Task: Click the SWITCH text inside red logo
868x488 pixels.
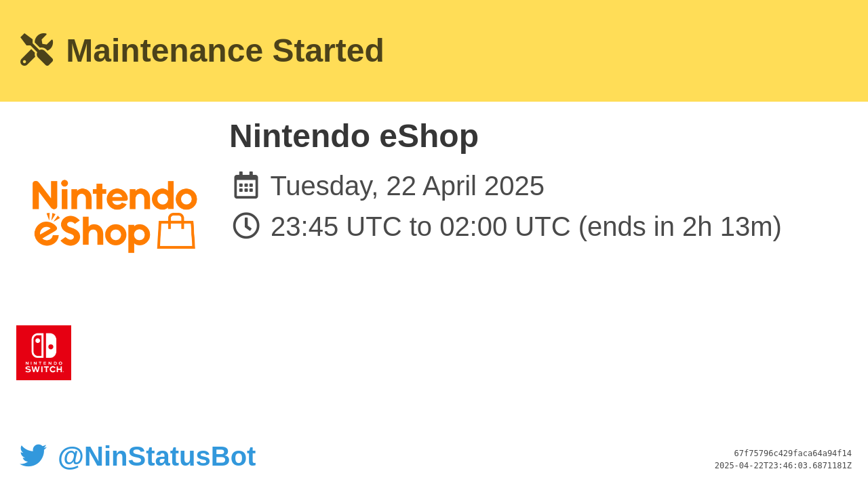Action: [44, 369]
